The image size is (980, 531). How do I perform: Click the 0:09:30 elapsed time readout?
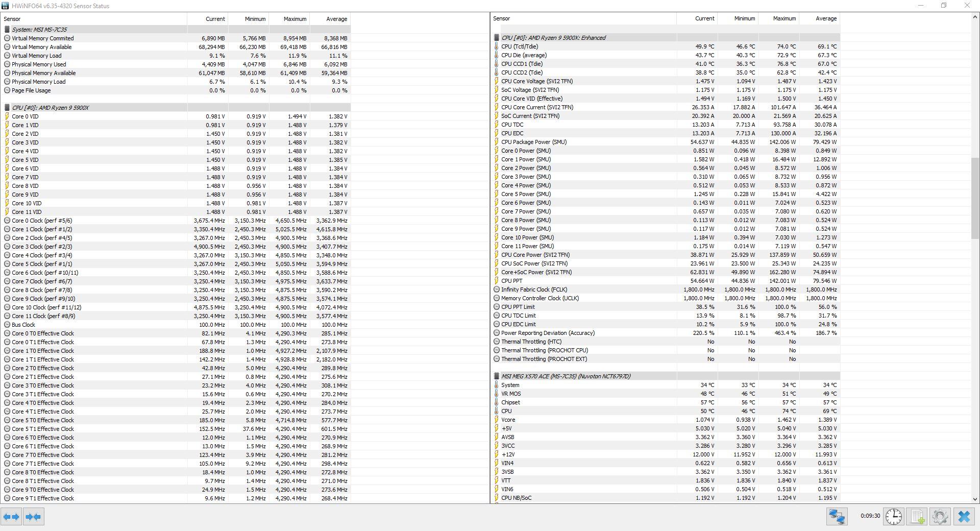pyautogui.click(x=870, y=516)
